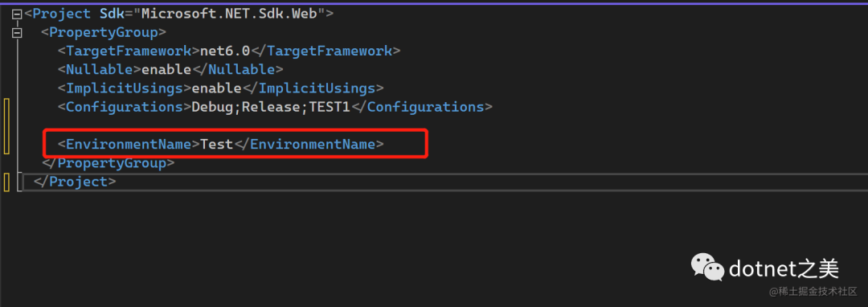
Task: Place cursor on the Test value
Action: [216, 145]
